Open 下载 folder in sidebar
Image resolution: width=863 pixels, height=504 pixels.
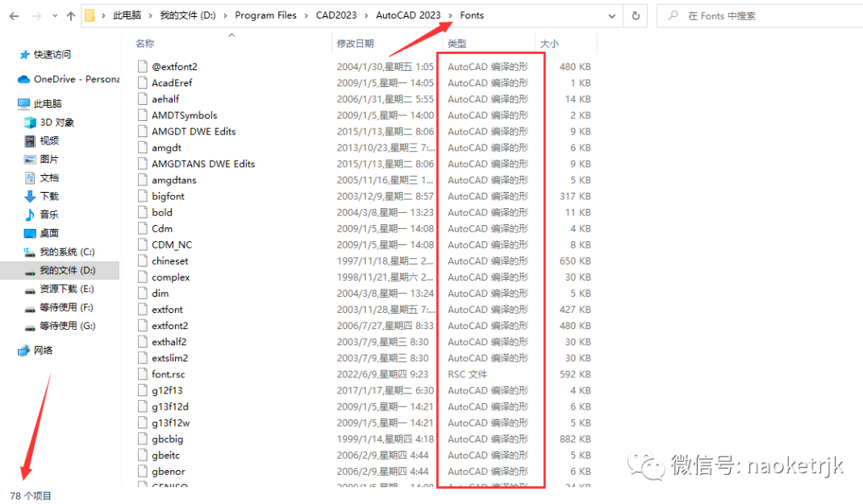pyautogui.click(x=49, y=197)
